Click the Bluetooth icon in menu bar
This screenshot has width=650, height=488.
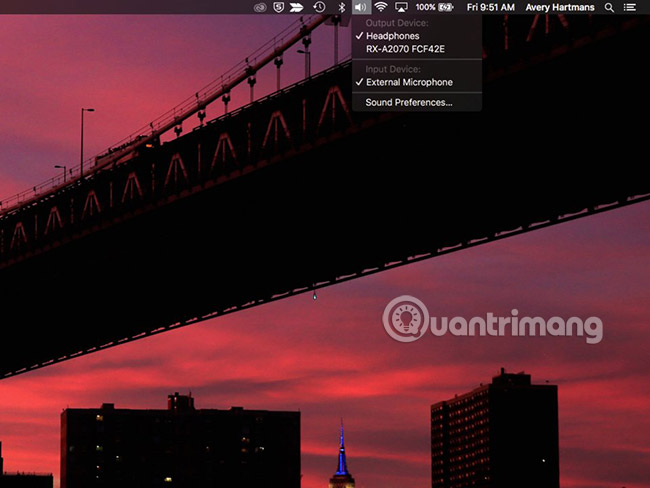point(340,7)
